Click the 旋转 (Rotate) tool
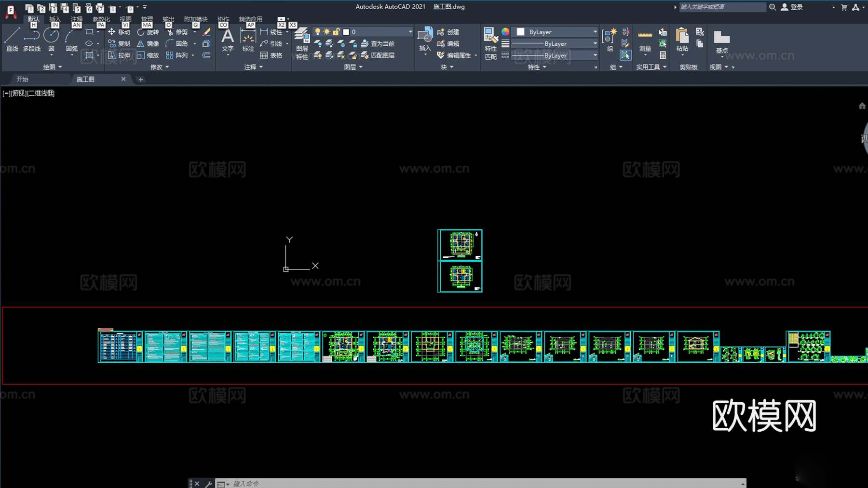 148,32
